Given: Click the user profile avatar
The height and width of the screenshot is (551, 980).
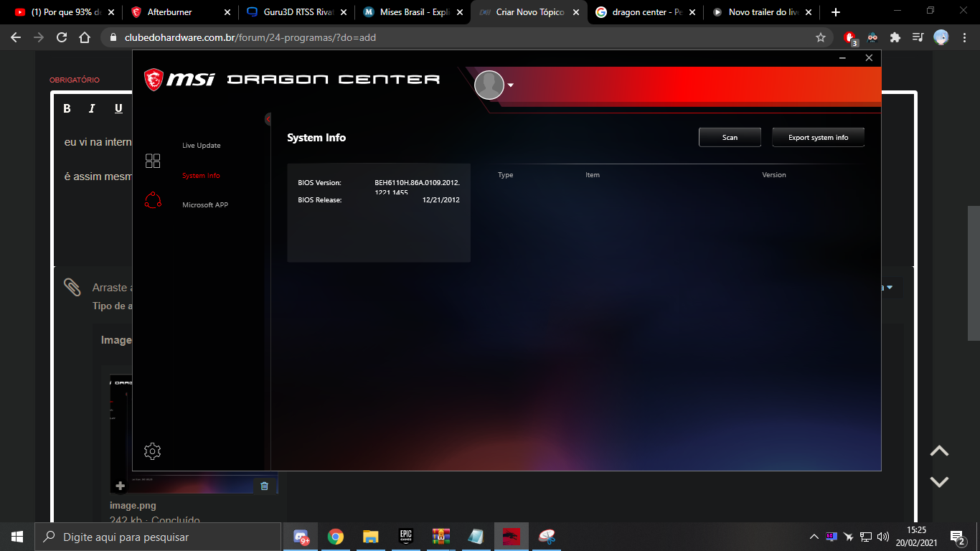Looking at the screenshot, I should (489, 85).
